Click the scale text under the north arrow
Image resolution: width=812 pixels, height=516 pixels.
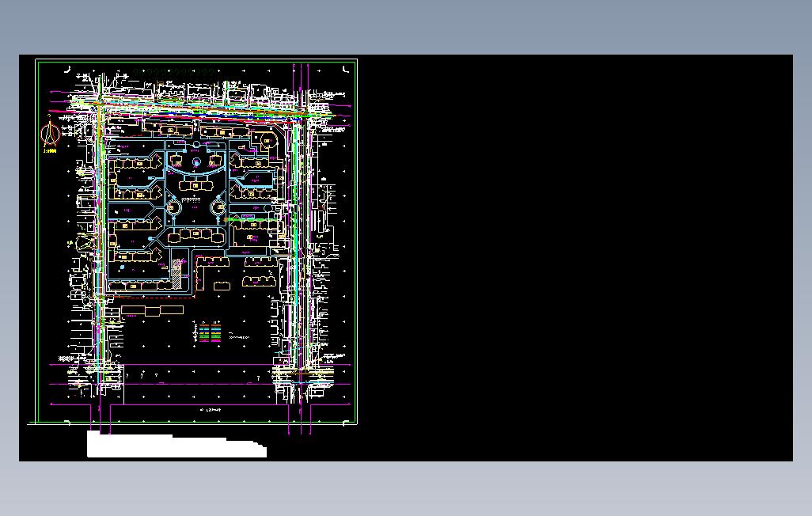click(x=50, y=150)
